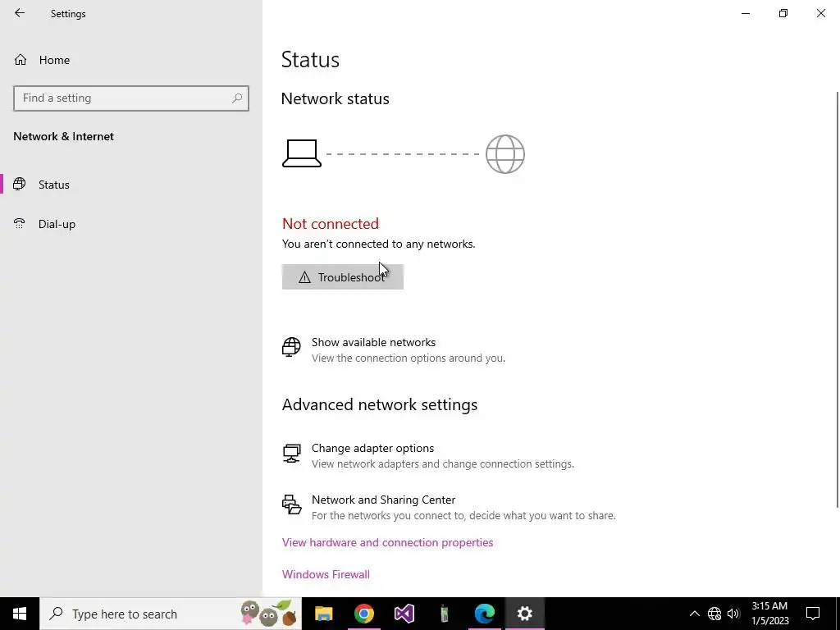
Task: Show hidden system tray icons
Action: point(694,614)
